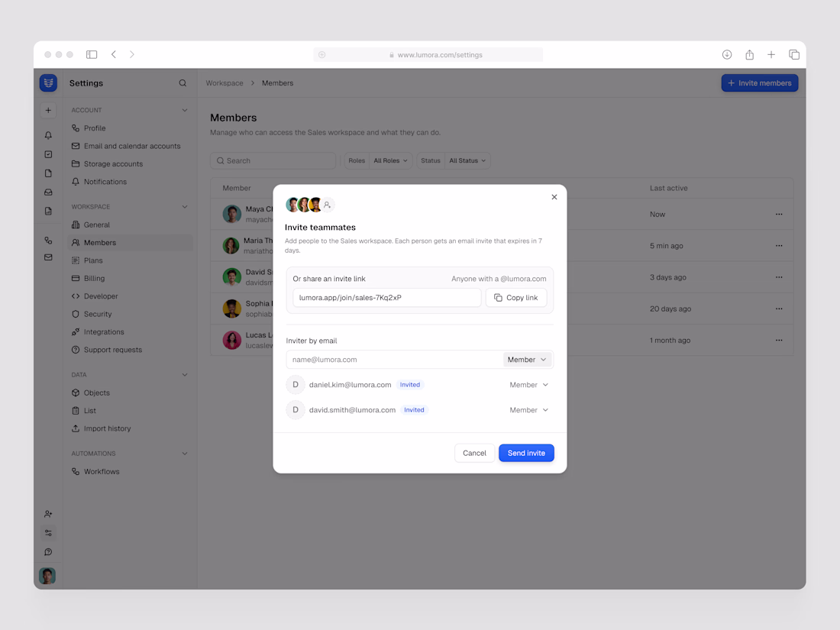Click the Lumora logo icon
This screenshot has height=630, width=840.
[48, 83]
